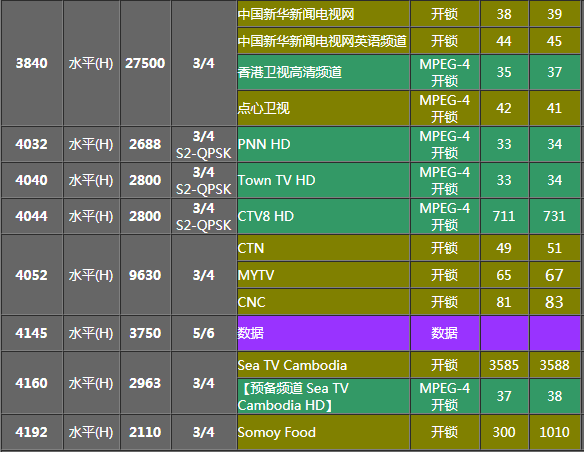
Task: Click the 香港卫视高清频道 channel cell
Action: tap(323, 72)
